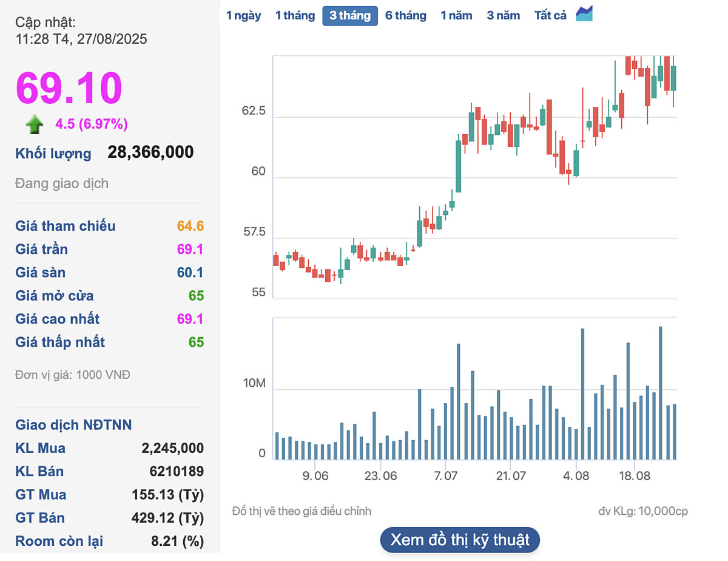Select the 1 ngày time range
728x561 pixels.
tap(243, 16)
